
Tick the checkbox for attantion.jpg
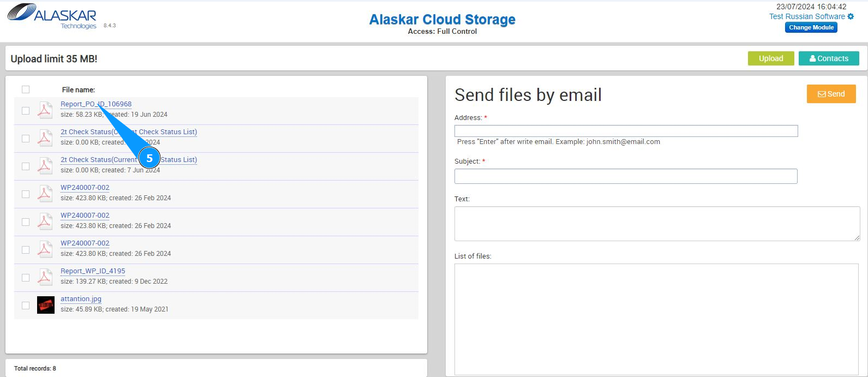click(x=26, y=306)
